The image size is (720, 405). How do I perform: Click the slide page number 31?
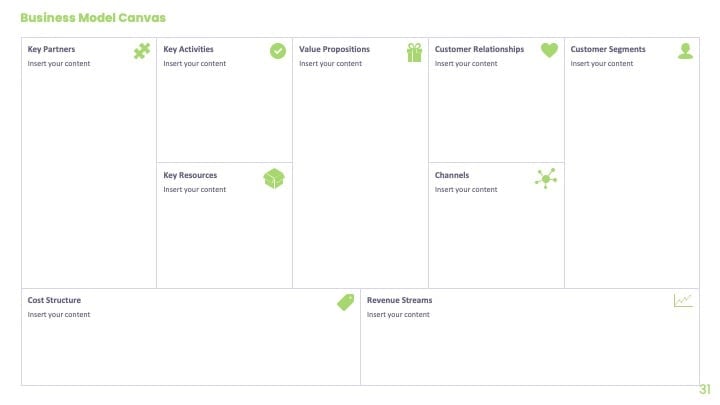click(x=705, y=389)
